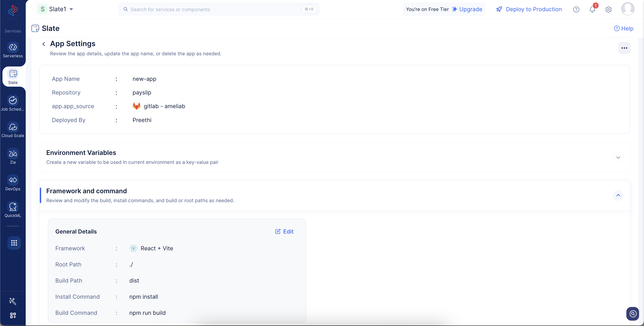Go back from App Settings
The height and width of the screenshot is (326, 644).
pos(44,44)
